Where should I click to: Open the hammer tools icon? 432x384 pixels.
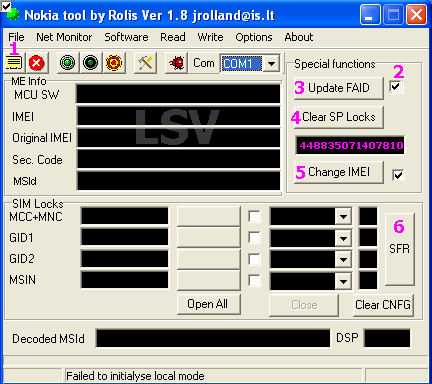tap(145, 63)
